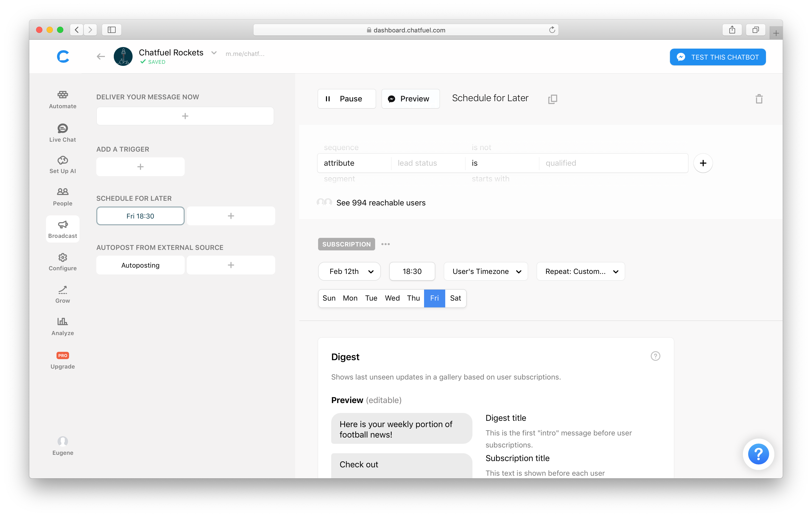Open the User's Timezone dropdown
Image resolution: width=812 pixels, height=517 pixels.
click(x=486, y=271)
